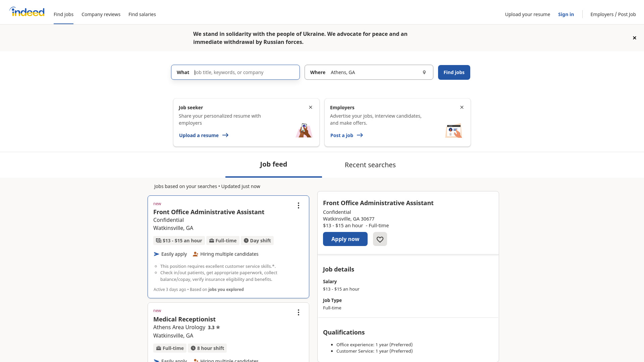Click the Indeed logo
Viewport: 644px width, 362px height.
click(27, 12)
